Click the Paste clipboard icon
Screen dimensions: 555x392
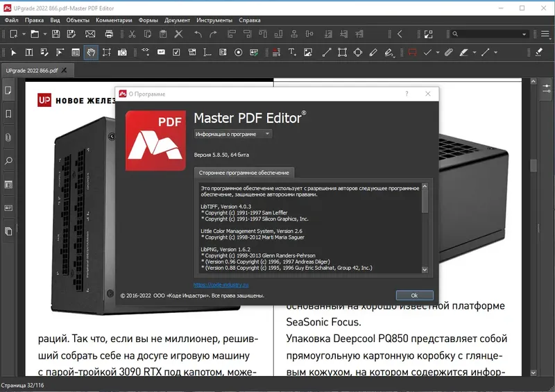163,34
